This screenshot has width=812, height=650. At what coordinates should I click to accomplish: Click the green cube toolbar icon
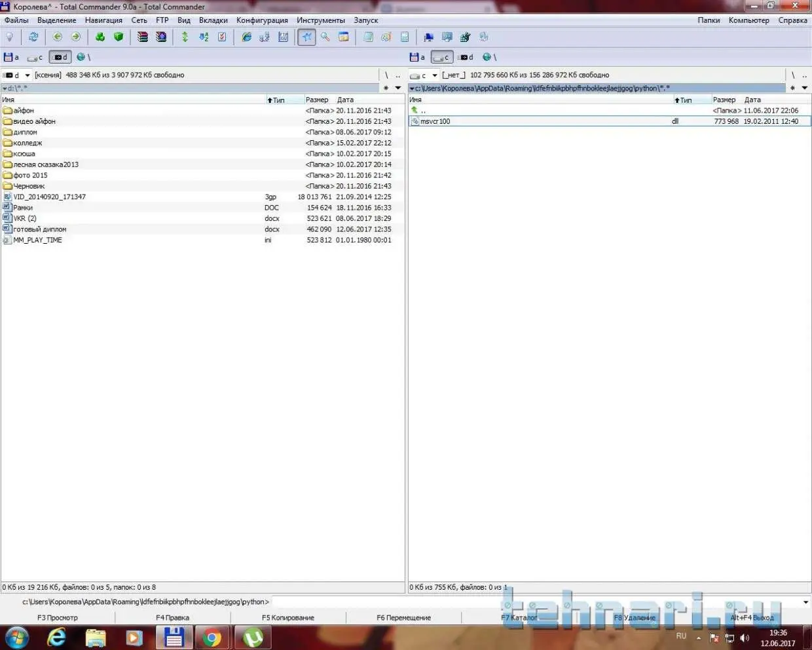119,37
